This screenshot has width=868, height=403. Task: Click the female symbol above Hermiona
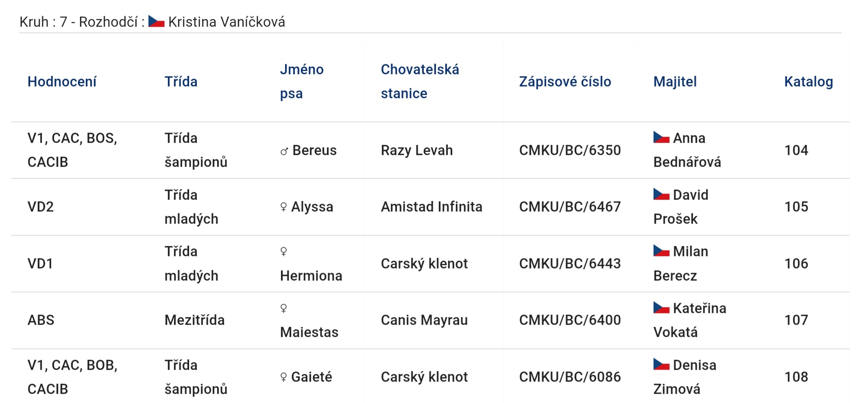click(284, 252)
